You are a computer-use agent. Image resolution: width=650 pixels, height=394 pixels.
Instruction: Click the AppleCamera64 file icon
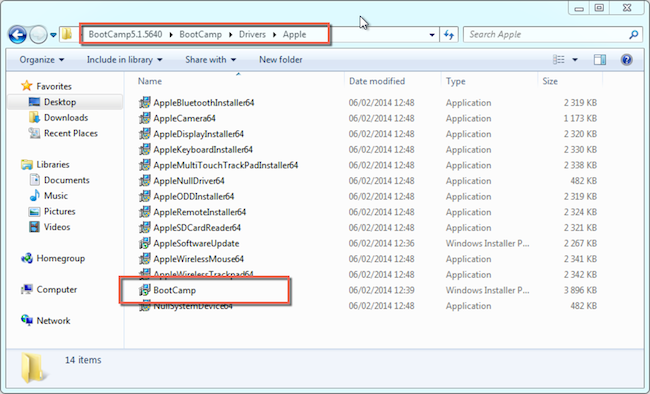click(x=144, y=118)
